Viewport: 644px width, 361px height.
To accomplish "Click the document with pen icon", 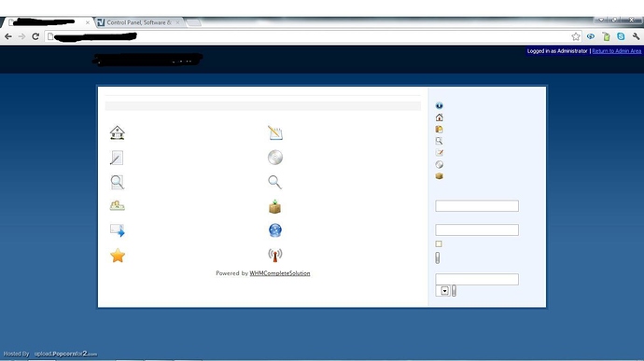I will coord(117,158).
